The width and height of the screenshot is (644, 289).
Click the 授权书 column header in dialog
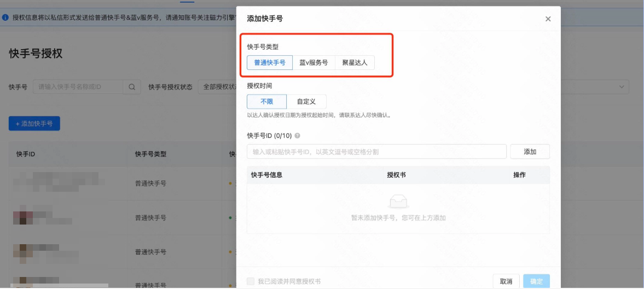(x=396, y=175)
